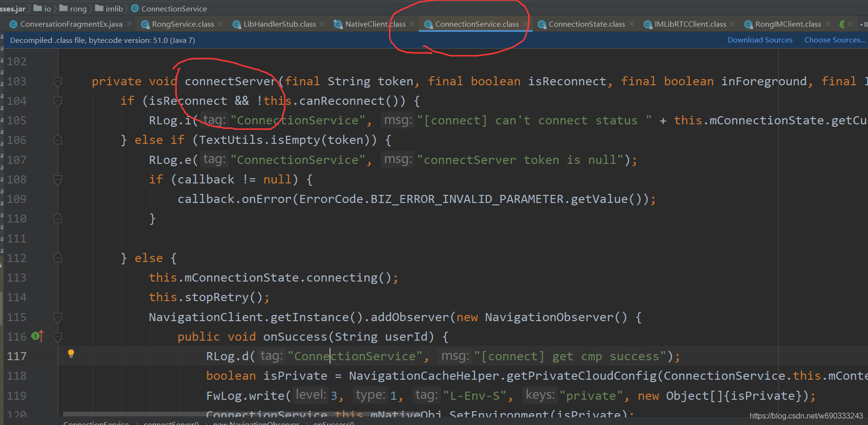Close the ConnectionState.class tab
This screenshot has width=868, height=425.
(x=631, y=24)
